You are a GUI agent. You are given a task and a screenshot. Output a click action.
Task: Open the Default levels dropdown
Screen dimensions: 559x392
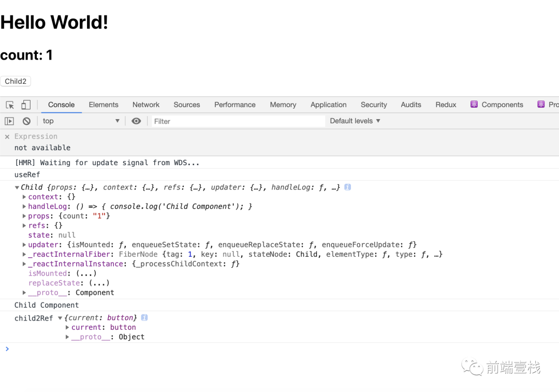click(355, 121)
